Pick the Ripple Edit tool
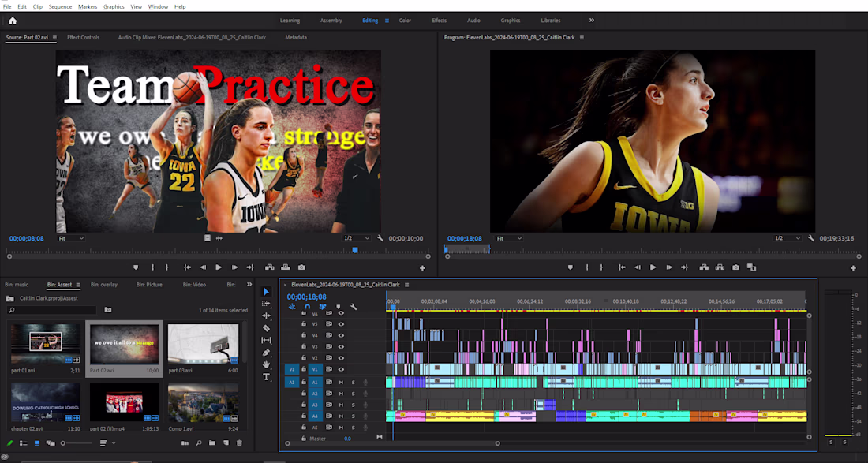 coord(266,316)
